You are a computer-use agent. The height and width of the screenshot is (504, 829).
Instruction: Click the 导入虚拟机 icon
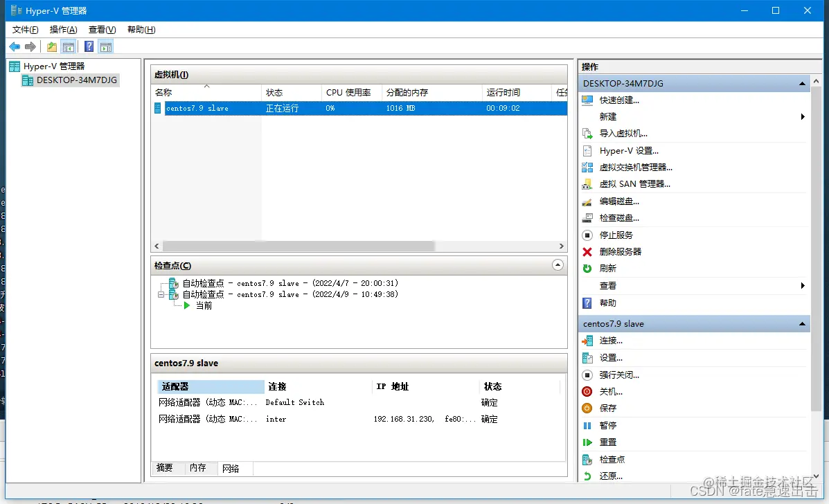click(x=587, y=134)
